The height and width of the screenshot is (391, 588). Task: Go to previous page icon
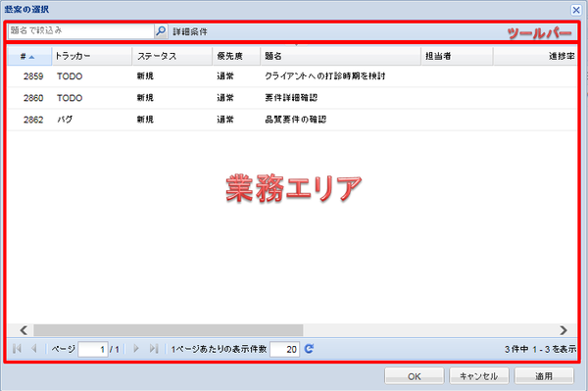click(34, 349)
